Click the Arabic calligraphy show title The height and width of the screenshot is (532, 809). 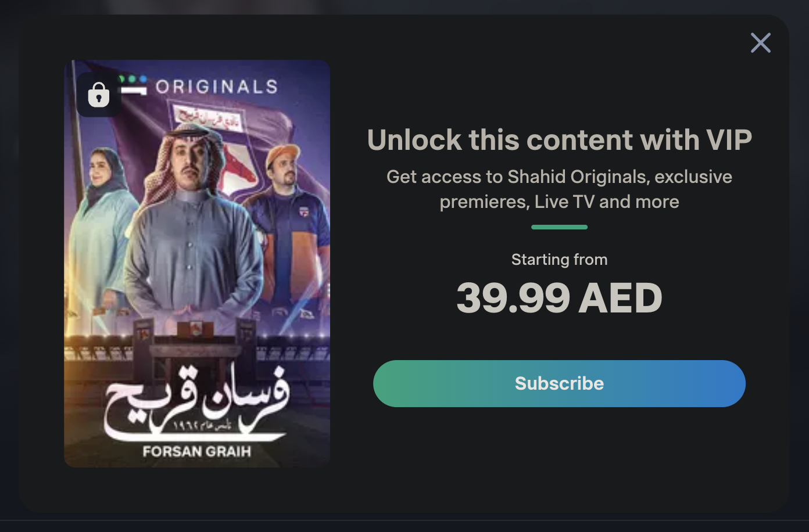click(196, 404)
